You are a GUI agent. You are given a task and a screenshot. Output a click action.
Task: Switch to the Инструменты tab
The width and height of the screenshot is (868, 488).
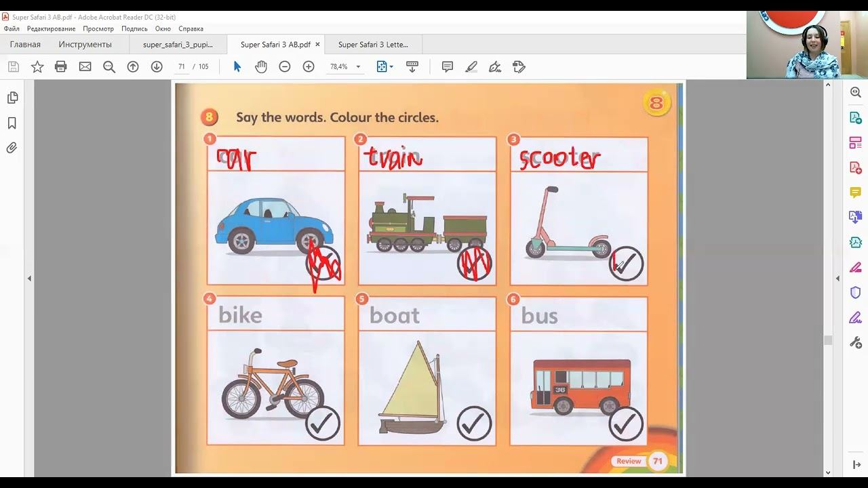pos(85,45)
